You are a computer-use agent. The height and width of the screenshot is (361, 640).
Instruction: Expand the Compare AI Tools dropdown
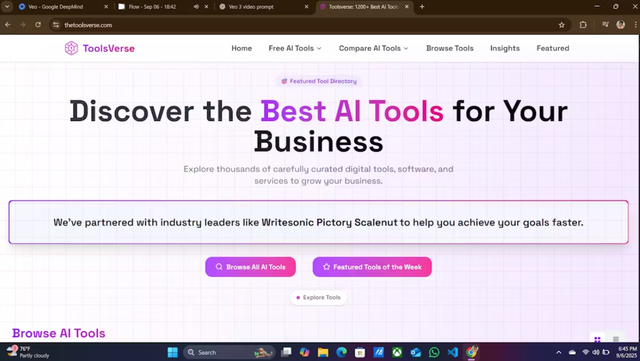click(x=373, y=48)
